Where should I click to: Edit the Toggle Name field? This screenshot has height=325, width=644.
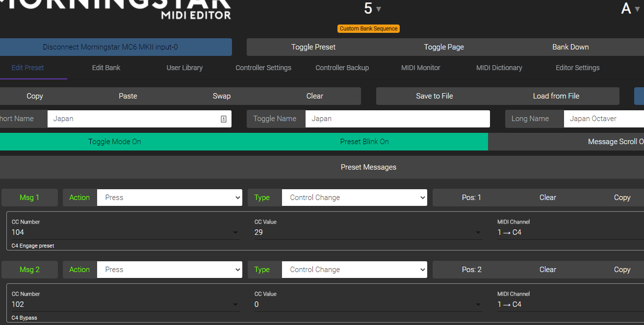[x=397, y=119]
